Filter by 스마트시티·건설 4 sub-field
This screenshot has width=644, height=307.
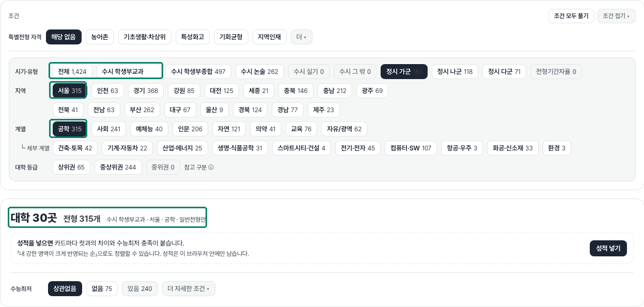point(302,148)
